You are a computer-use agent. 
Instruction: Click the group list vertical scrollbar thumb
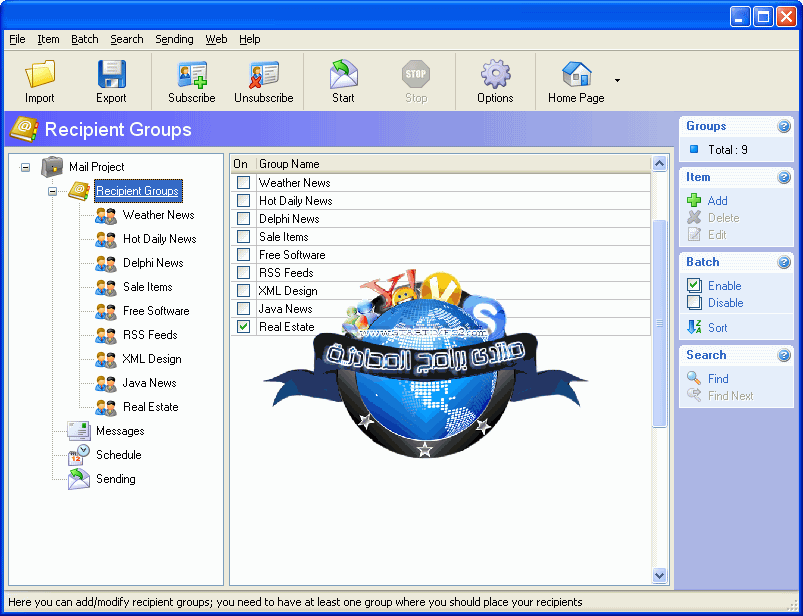(660, 323)
